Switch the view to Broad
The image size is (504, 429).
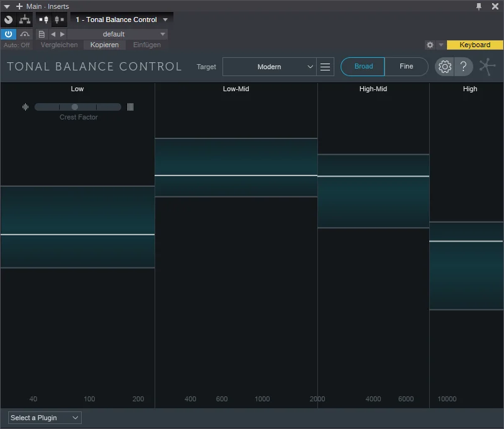363,67
